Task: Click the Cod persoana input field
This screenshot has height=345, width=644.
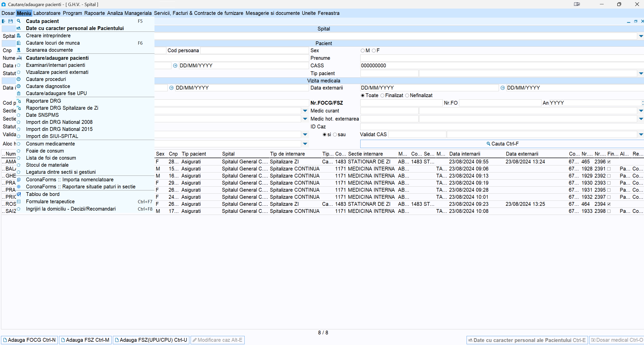Action: tap(254, 50)
